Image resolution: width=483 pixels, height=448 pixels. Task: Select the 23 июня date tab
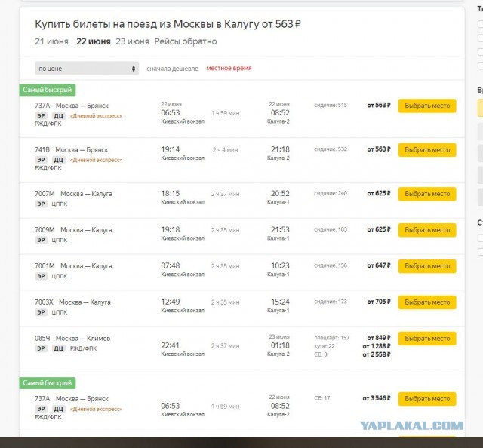(x=133, y=41)
